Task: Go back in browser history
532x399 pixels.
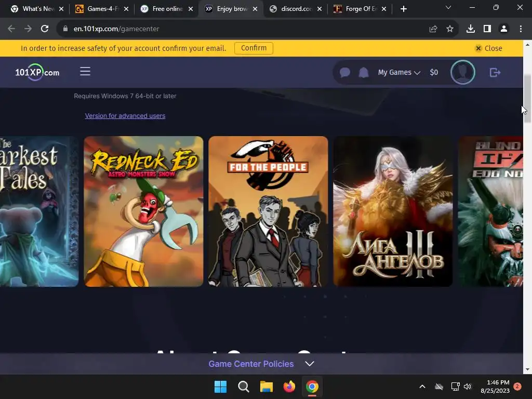Action: pos(11,29)
